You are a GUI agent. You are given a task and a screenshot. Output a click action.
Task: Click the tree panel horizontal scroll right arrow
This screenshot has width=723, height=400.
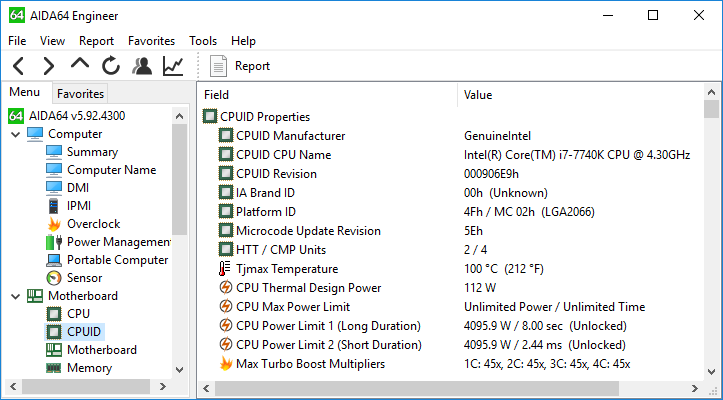[x=162, y=387]
